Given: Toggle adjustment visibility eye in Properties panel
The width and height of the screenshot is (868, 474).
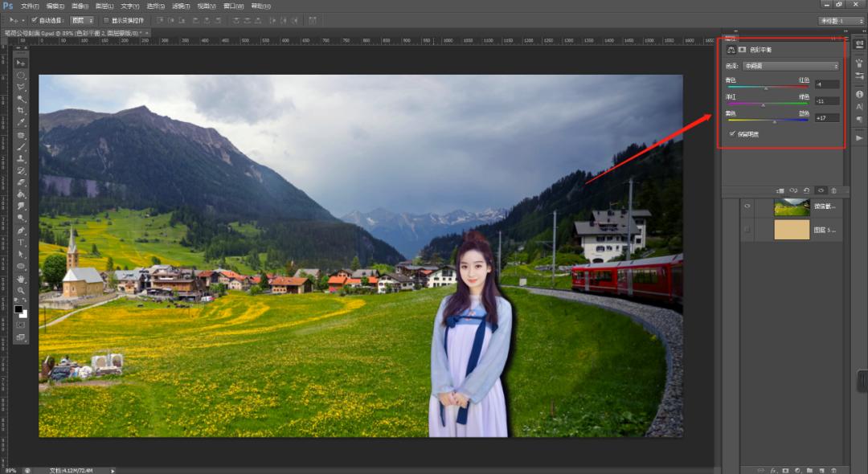Looking at the screenshot, I should 821,190.
